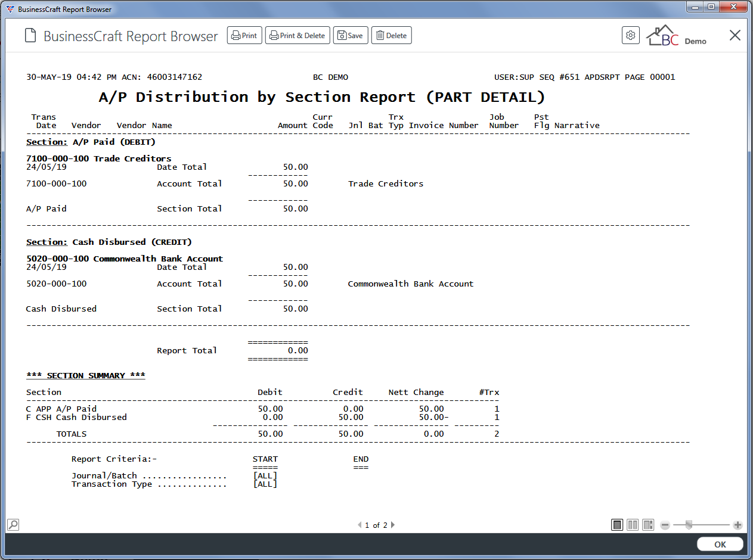This screenshot has height=560, width=753.
Task: Click the '*** SECTION SUMMARY ***' heading
Action: pyautogui.click(x=86, y=375)
